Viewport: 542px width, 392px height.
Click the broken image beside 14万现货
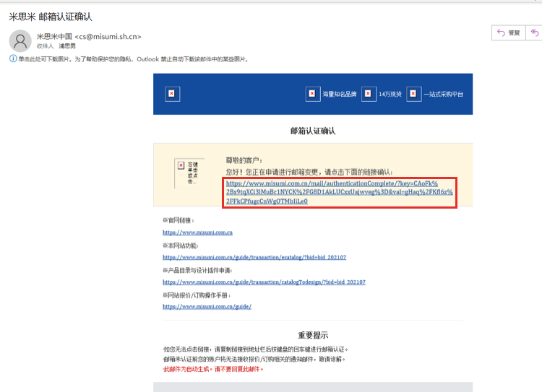[x=369, y=94]
